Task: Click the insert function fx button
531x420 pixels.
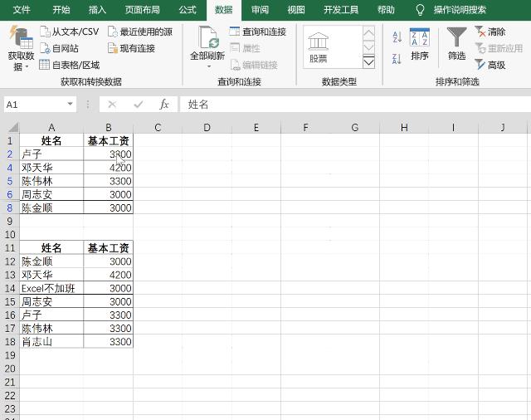Action: [x=164, y=105]
